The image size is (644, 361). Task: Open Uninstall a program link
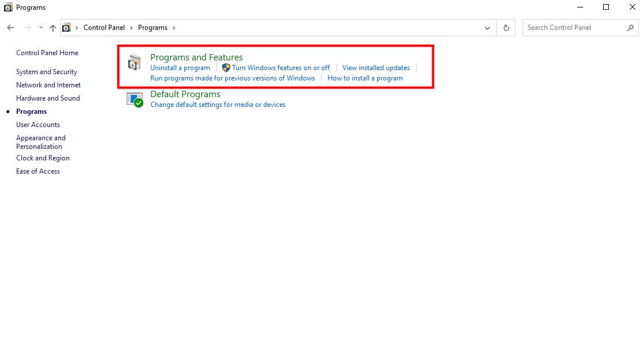(x=180, y=68)
